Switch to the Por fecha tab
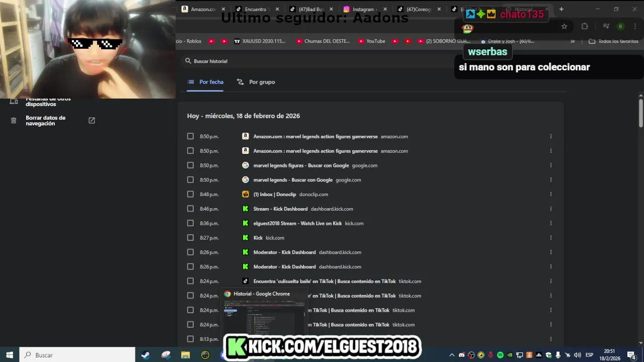The width and height of the screenshot is (644, 362). pyautogui.click(x=205, y=82)
